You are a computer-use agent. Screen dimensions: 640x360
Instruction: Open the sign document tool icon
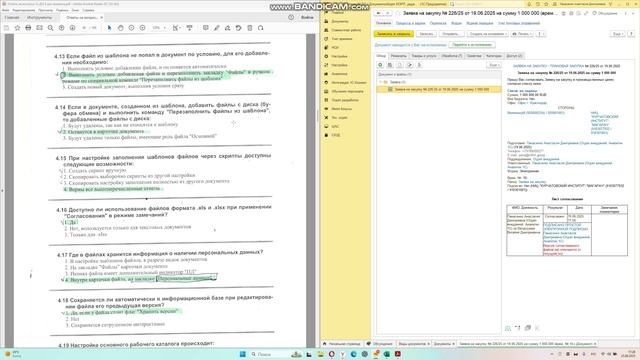click(x=227, y=28)
